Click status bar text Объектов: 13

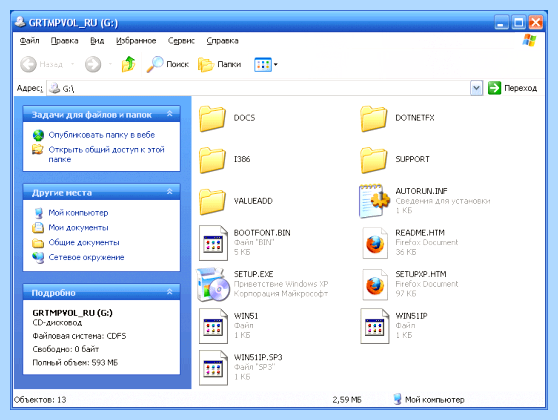pos(40,400)
